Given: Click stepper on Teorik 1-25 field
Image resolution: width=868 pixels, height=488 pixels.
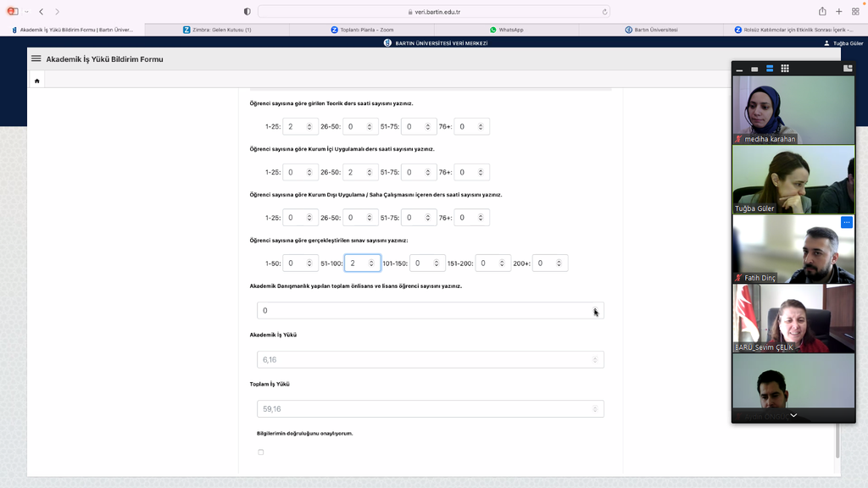Looking at the screenshot, I should click(309, 127).
